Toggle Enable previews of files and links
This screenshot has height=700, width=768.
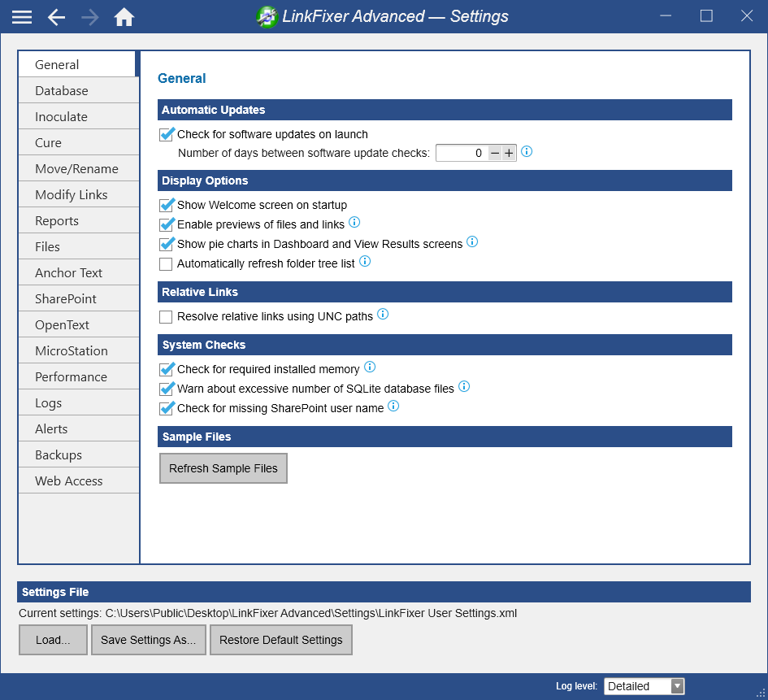pyautogui.click(x=166, y=225)
